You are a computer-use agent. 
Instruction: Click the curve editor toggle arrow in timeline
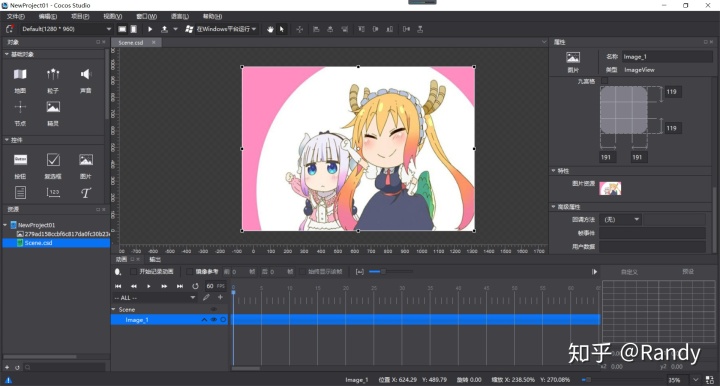click(594, 272)
